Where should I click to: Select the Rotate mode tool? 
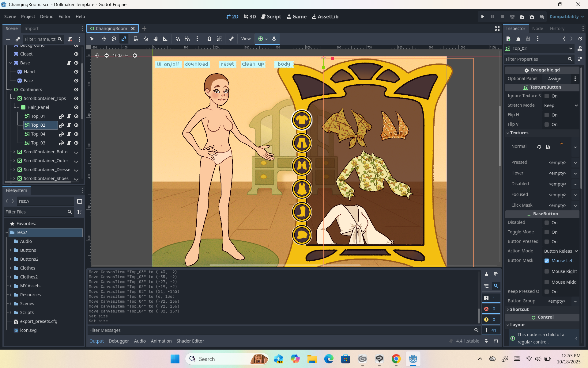[114, 39]
